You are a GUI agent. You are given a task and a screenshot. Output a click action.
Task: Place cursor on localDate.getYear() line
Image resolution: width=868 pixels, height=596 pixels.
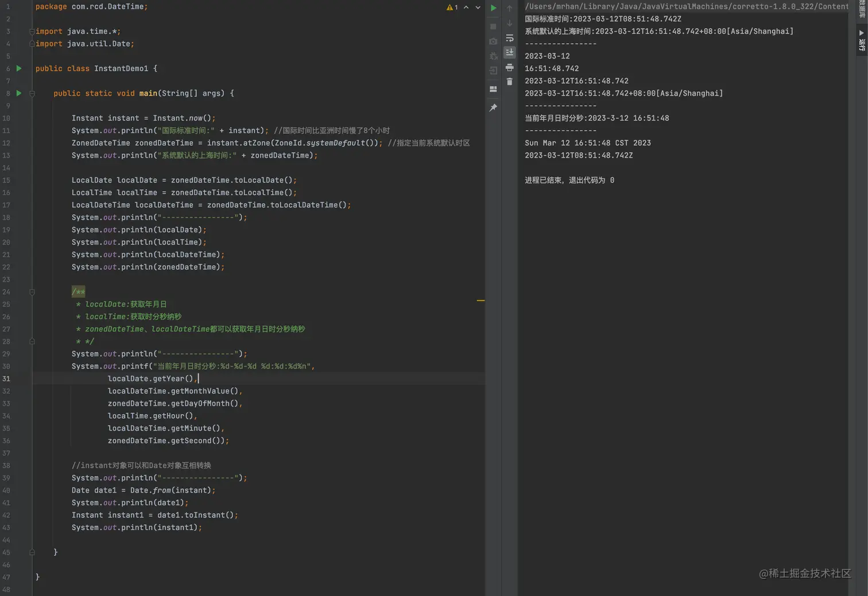(x=153, y=379)
